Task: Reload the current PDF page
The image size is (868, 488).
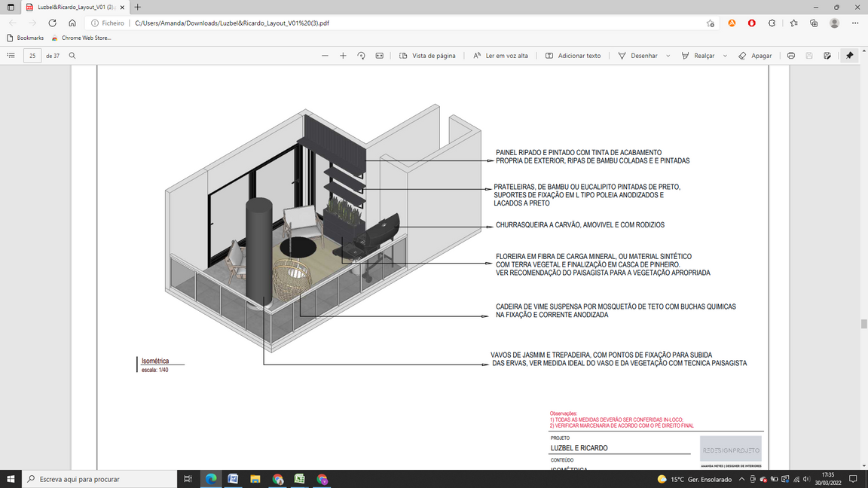Action: pos(52,23)
